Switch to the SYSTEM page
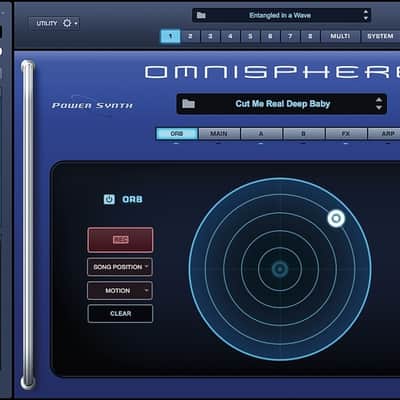The image size is (400, 400). tap(380, 36)
